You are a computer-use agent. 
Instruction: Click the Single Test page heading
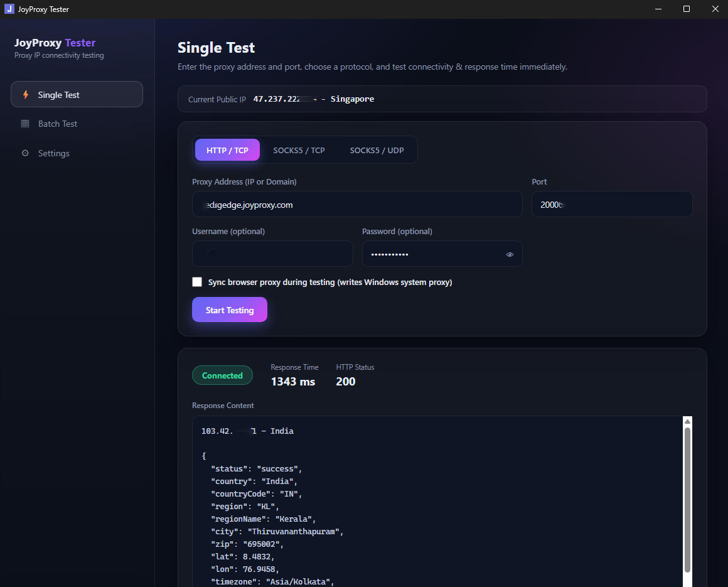(x=216, y=47)
